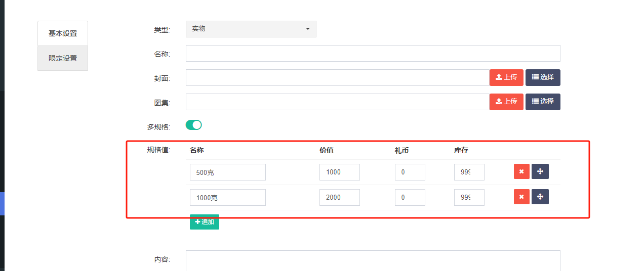Viewport: 644px width, 271px height.
Task: Switch to the 基本设置 tab
Action: pyautogui.click(x=63, y=33)
